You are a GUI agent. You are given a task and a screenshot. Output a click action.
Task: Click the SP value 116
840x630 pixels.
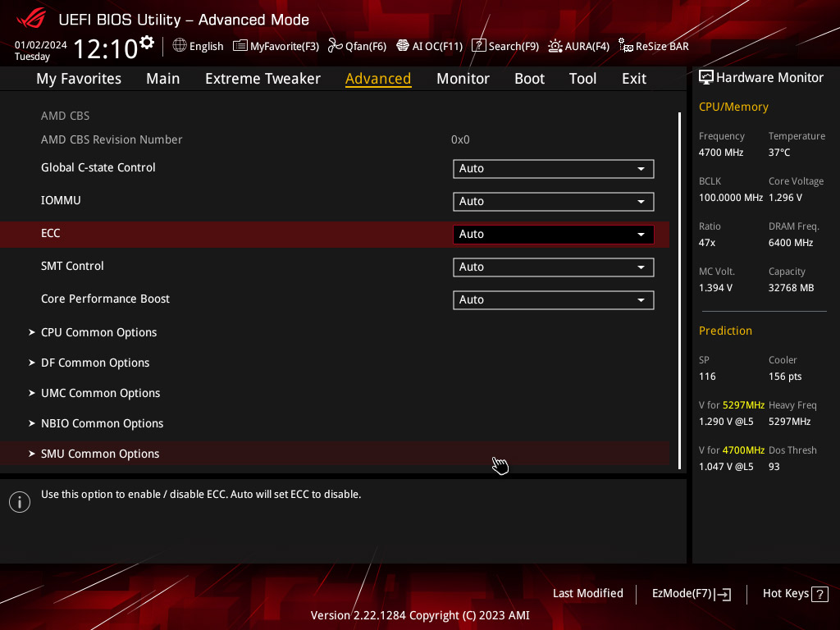point(707,377)
